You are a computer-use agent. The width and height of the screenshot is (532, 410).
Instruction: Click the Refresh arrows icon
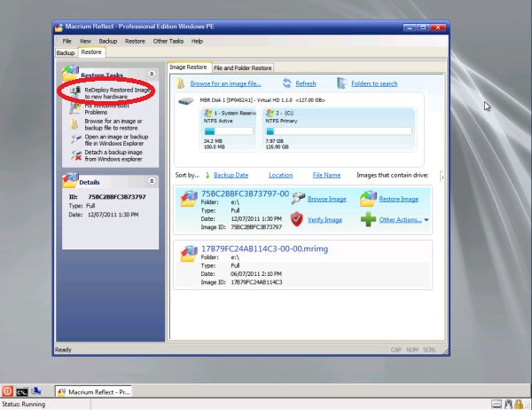coord(287,83)
